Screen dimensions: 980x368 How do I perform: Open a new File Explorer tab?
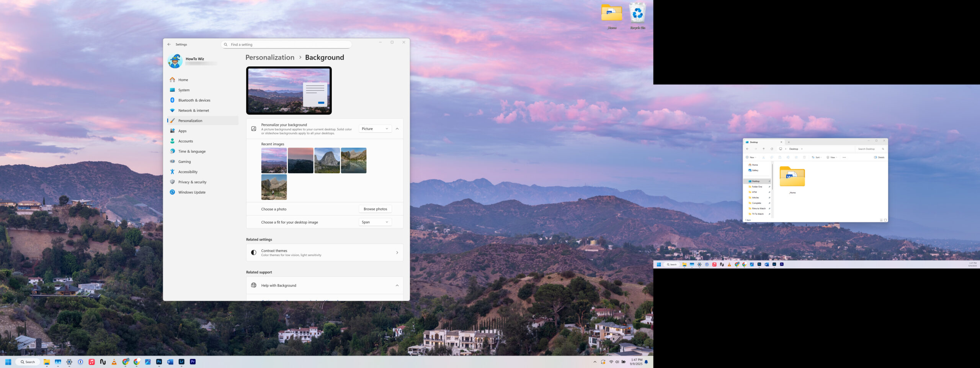pos(789,142)
